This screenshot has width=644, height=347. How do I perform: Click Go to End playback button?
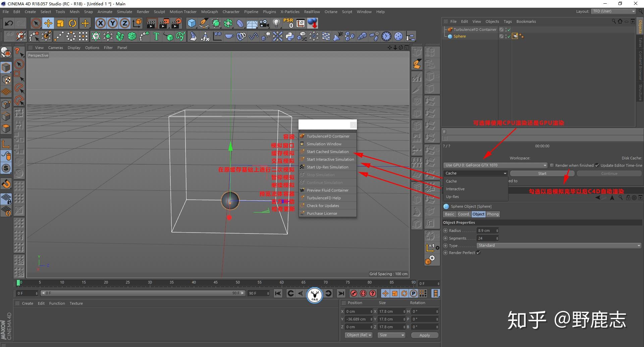pos(341,294)
